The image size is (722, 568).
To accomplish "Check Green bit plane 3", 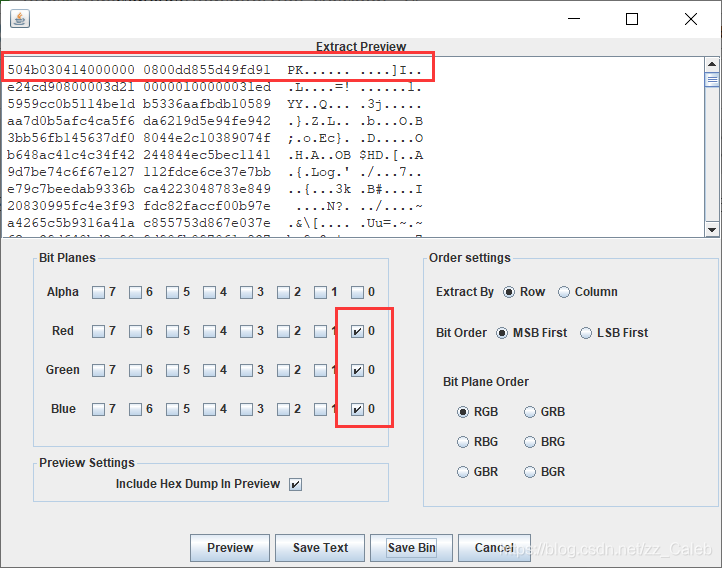I will pos(246,370).
